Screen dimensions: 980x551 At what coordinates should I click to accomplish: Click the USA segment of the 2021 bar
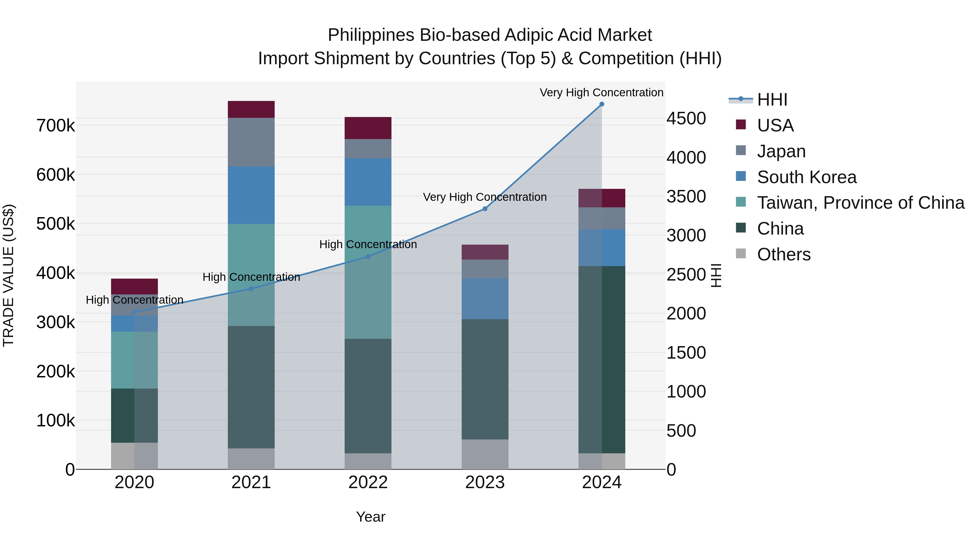[251, 109]
